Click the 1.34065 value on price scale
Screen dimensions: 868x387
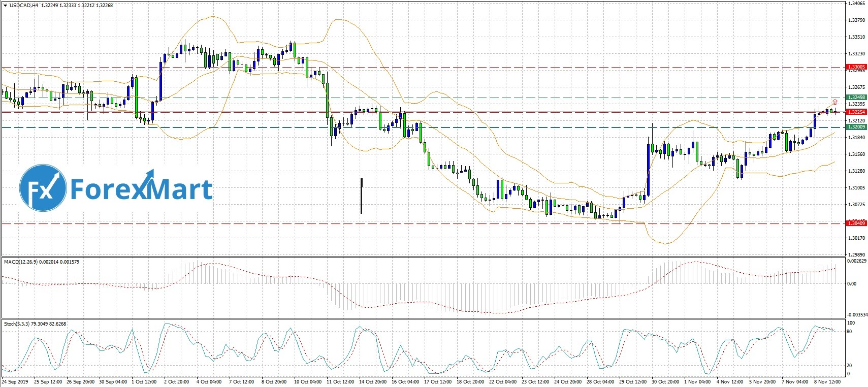[856, 4]
